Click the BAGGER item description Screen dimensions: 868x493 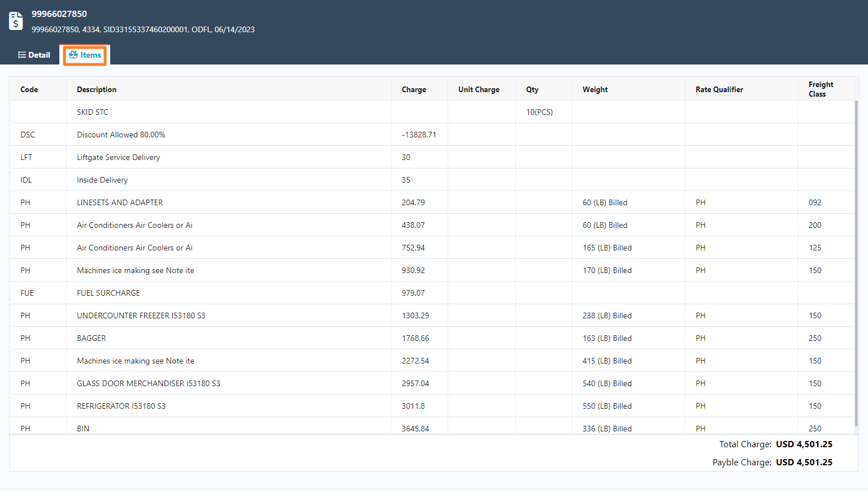pyautogui.click(x=92, y=338)
